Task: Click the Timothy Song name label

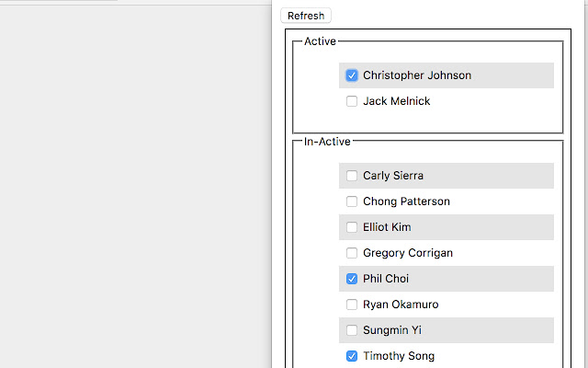Action: (x=399, y=356)
